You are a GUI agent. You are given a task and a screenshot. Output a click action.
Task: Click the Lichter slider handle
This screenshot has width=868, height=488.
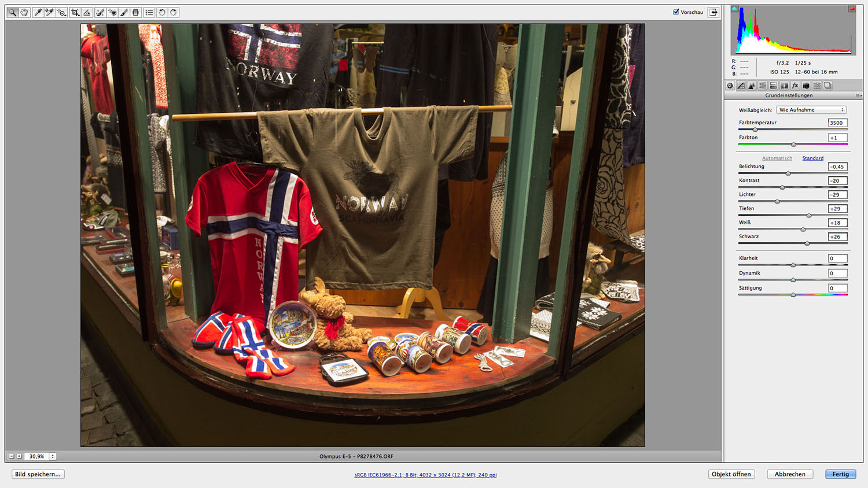(778, 201)
